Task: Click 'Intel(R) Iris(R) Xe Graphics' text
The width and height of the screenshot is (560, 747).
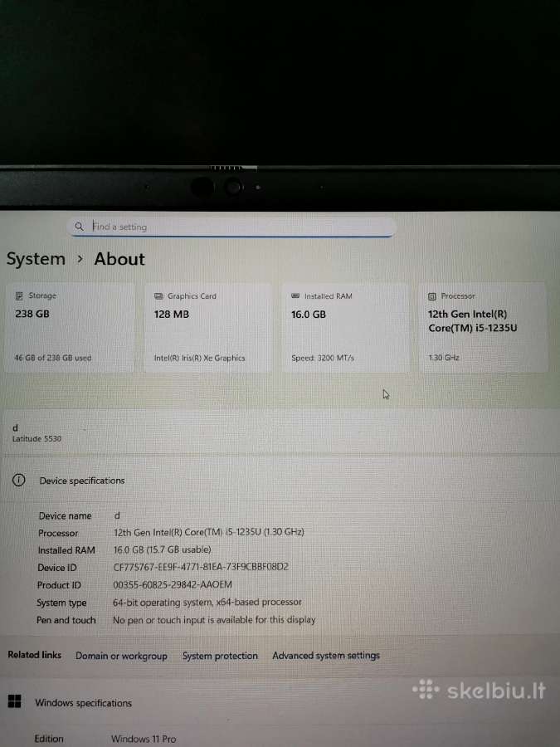Action: 199,358
